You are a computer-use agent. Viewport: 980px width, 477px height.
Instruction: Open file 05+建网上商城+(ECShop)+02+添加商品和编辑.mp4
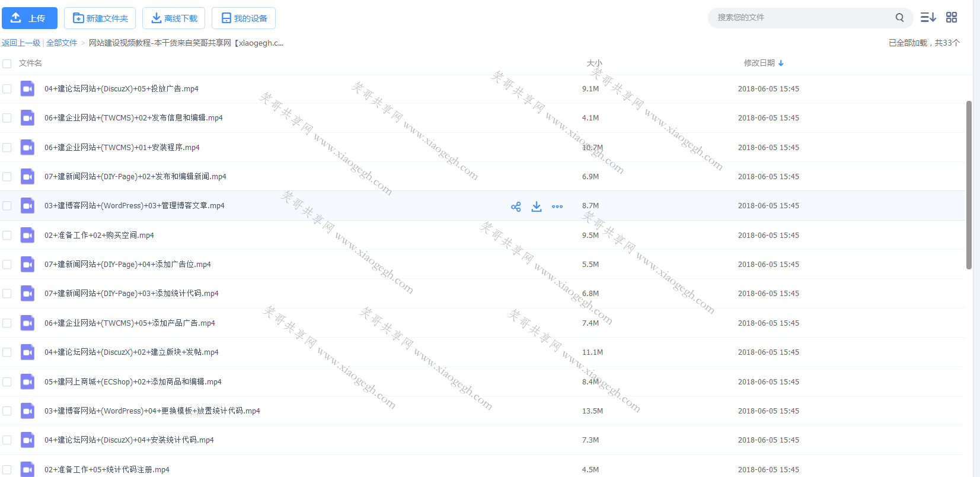point(133,382)
